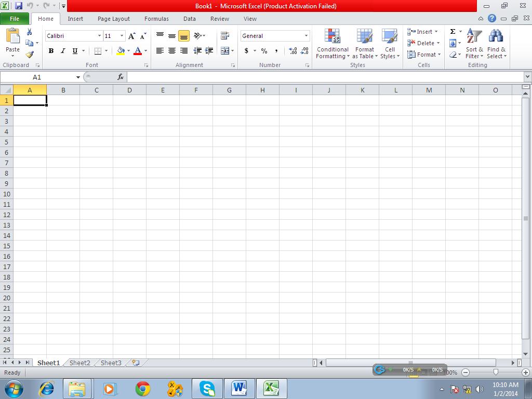Image resolution: width=532 pixels, height=399 pixels.
Task: Switch to the Sheet3 worksheet
Action: (111, 363)
